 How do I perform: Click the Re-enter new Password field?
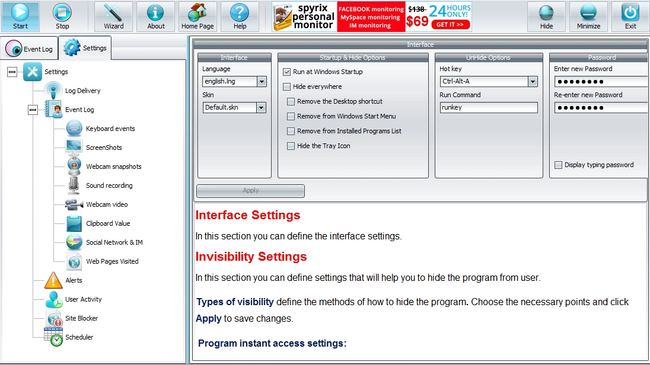coord(601,108)
